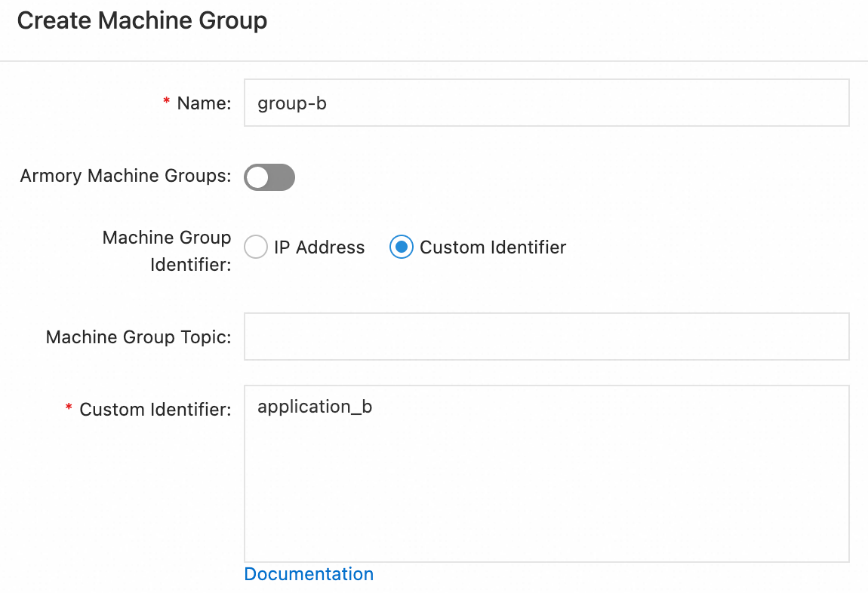
Task: Click the "Machine Group Identifier:" label
Action: 167,251
